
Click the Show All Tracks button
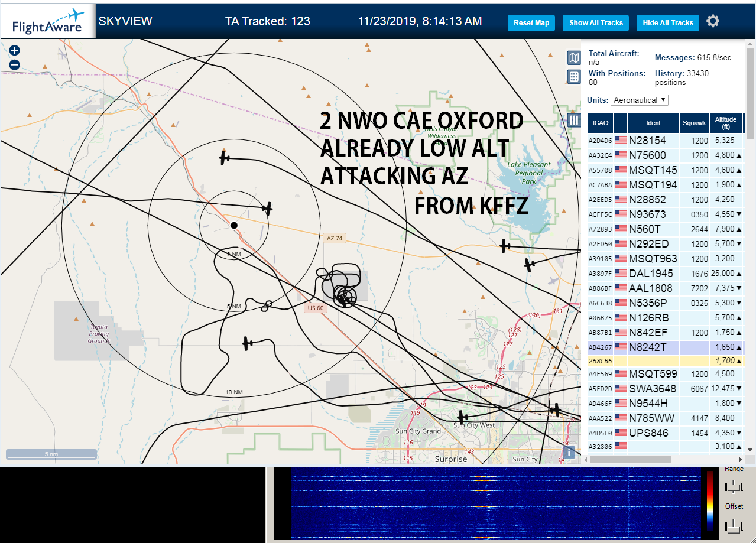[596, 23]
